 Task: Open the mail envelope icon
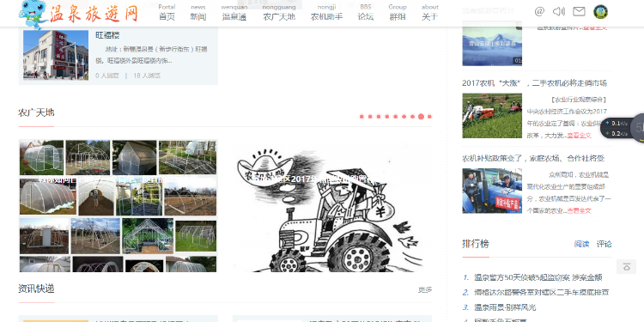click(579, 11)
